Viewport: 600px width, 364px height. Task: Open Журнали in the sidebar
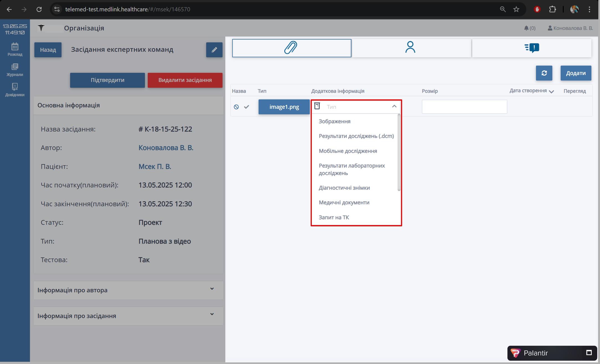[15, 70]
